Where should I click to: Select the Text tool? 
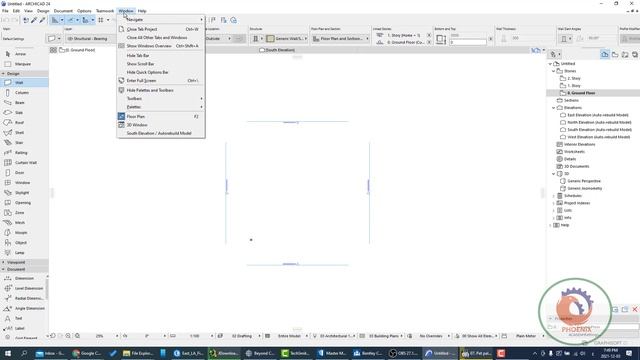(18, 318)
